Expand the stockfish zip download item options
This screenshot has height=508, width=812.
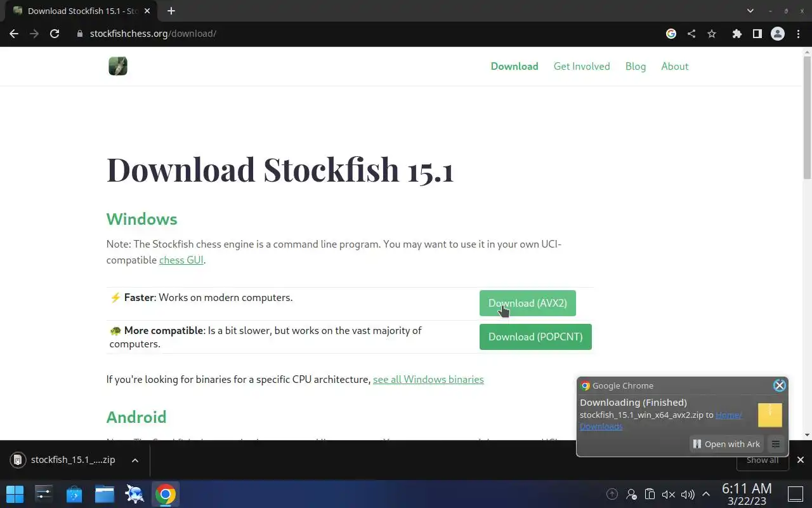pos(134,460)
